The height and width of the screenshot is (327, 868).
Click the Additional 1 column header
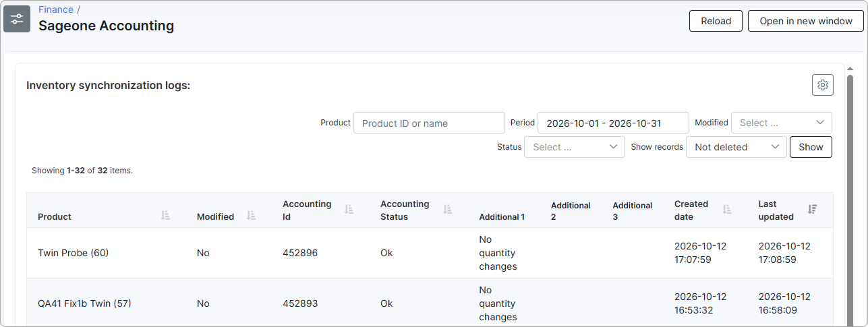coord(502,216)
